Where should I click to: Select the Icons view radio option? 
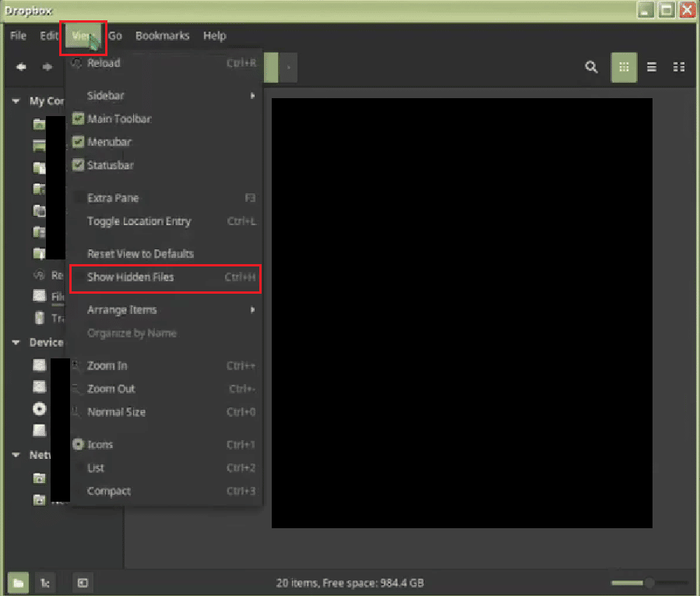click(x=166, y=445)
